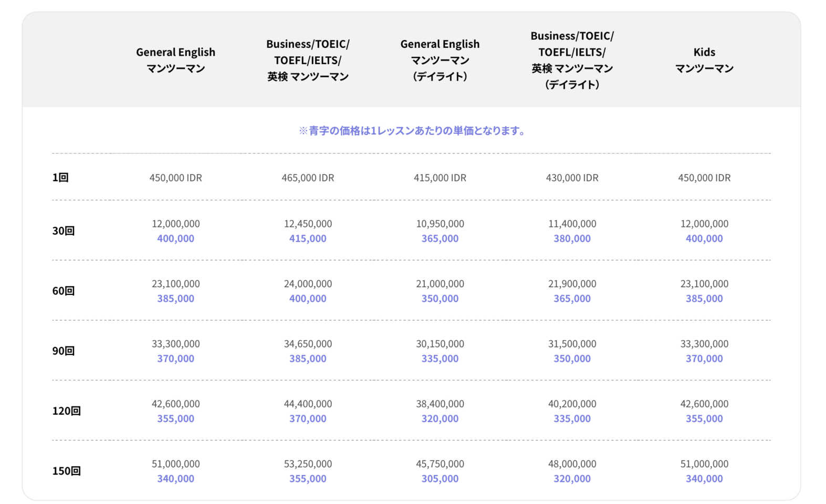The image size is (826, 504).
Task: Click the 53,250,000 total for 150 lessons
Action: click(308, 464)
